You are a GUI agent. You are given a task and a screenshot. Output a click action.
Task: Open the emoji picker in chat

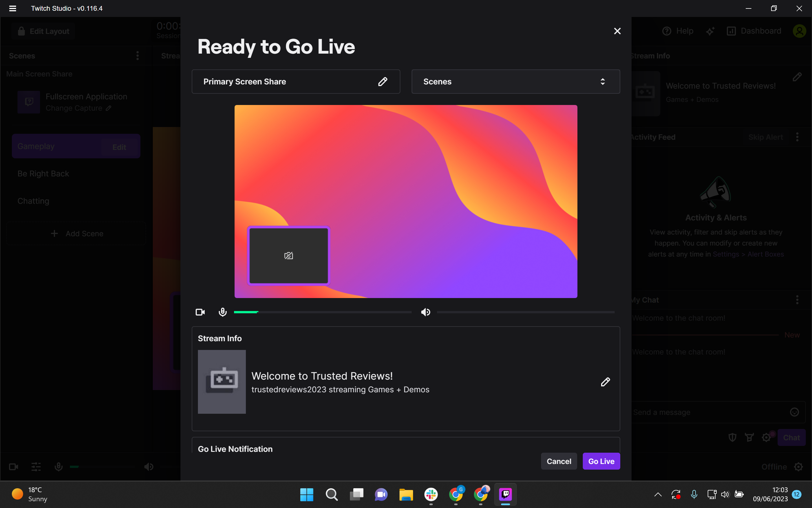coord(794,412)
